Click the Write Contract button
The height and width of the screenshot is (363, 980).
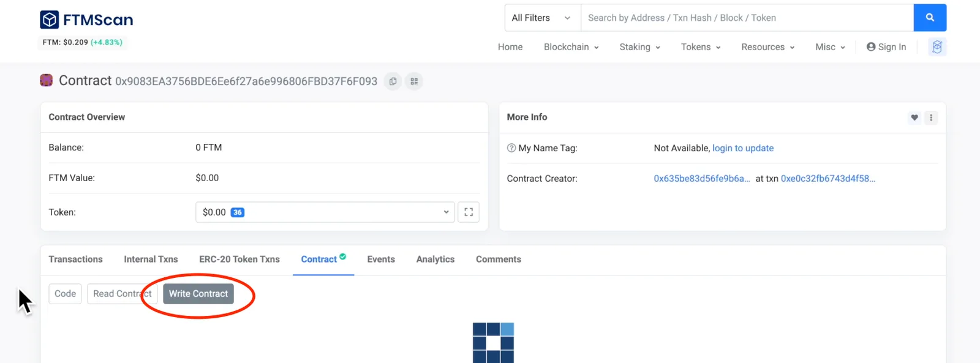tap(198, 294)
